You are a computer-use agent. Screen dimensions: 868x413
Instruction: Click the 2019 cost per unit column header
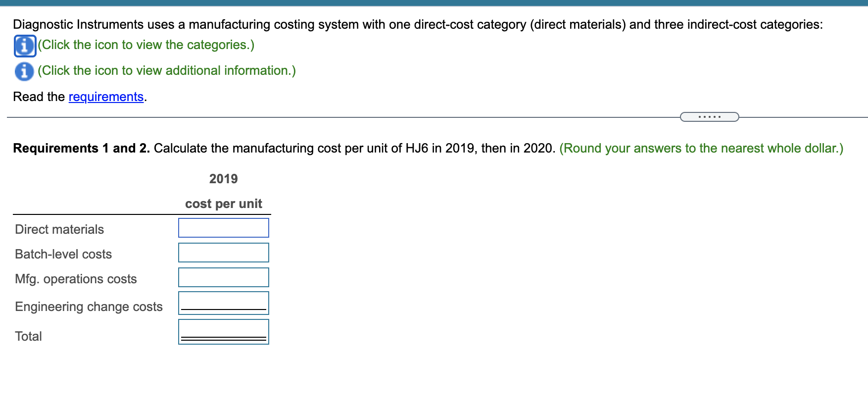(223, 204)
